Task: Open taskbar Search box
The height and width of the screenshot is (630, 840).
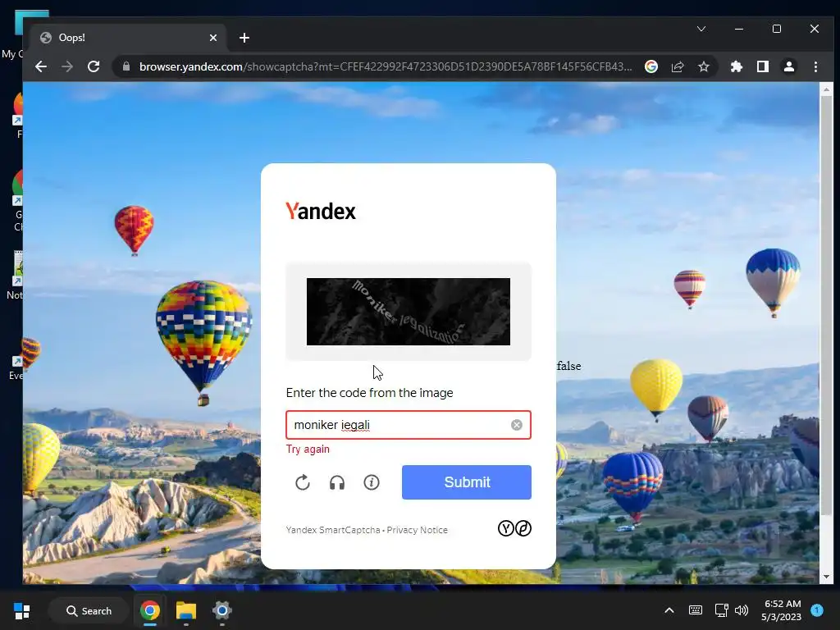Action: tap(89, 610)
